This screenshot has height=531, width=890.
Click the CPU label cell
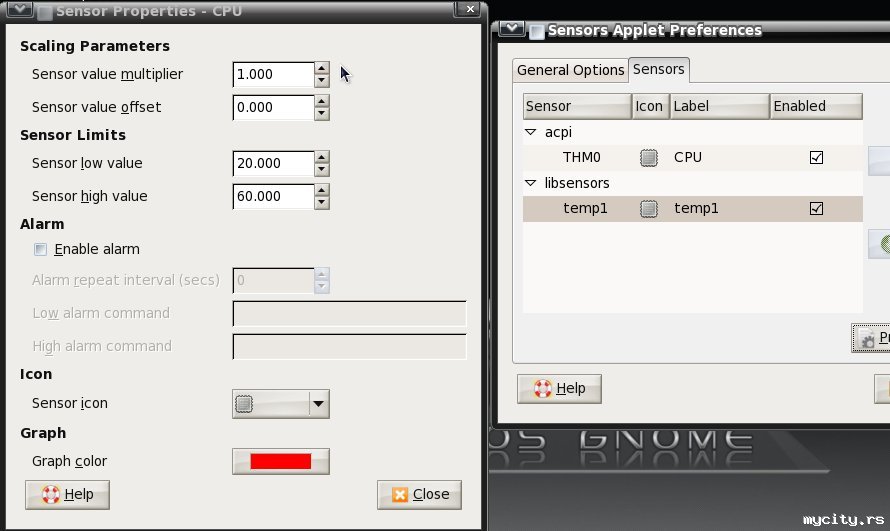(x=688, y=158)
